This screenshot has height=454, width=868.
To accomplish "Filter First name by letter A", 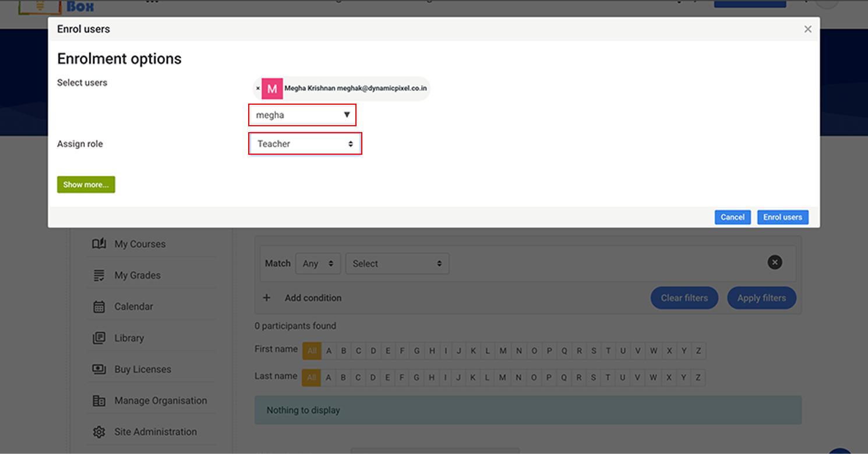I will (329, 351).
